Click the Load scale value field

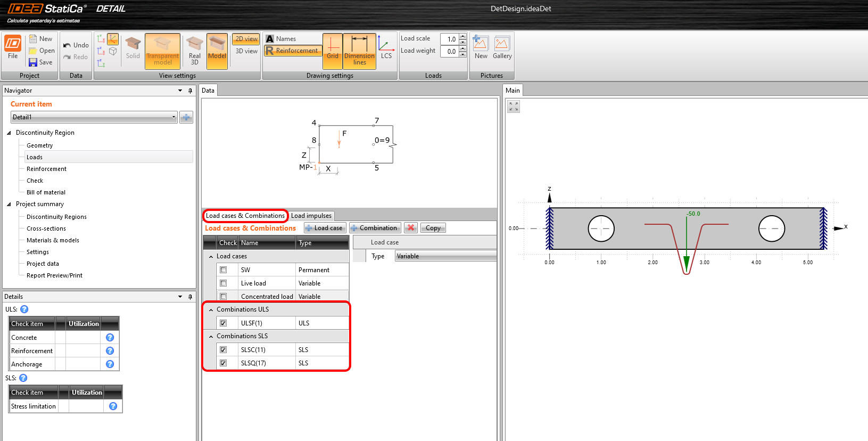coord(449,39)
